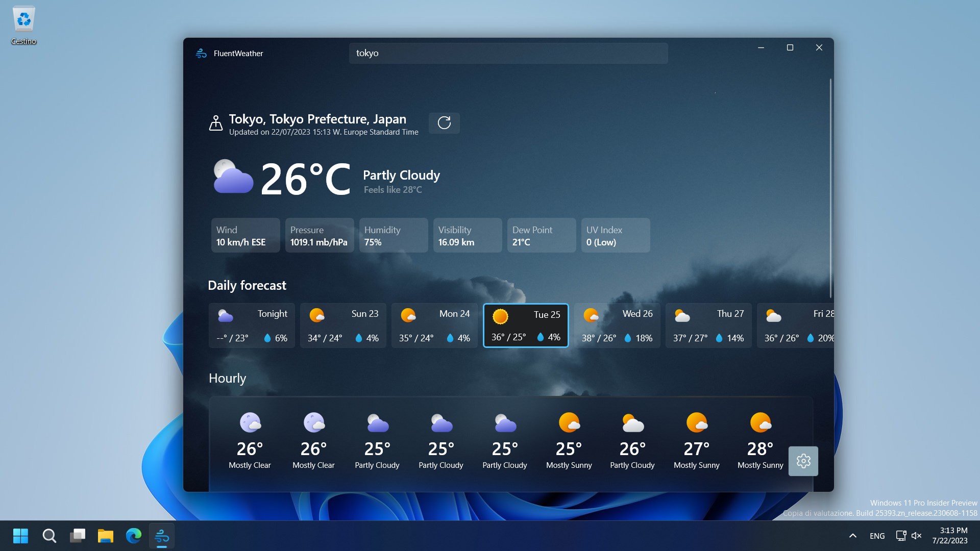Open the settings gear in the hourly panel

tap(803, 461)
